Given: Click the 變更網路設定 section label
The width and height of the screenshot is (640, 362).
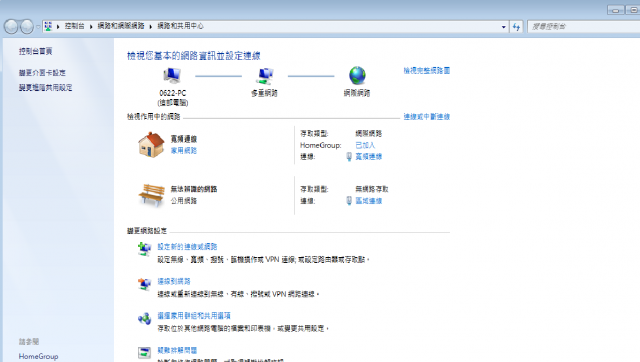Looking at the screenshot, I should [x=147, y=231].
